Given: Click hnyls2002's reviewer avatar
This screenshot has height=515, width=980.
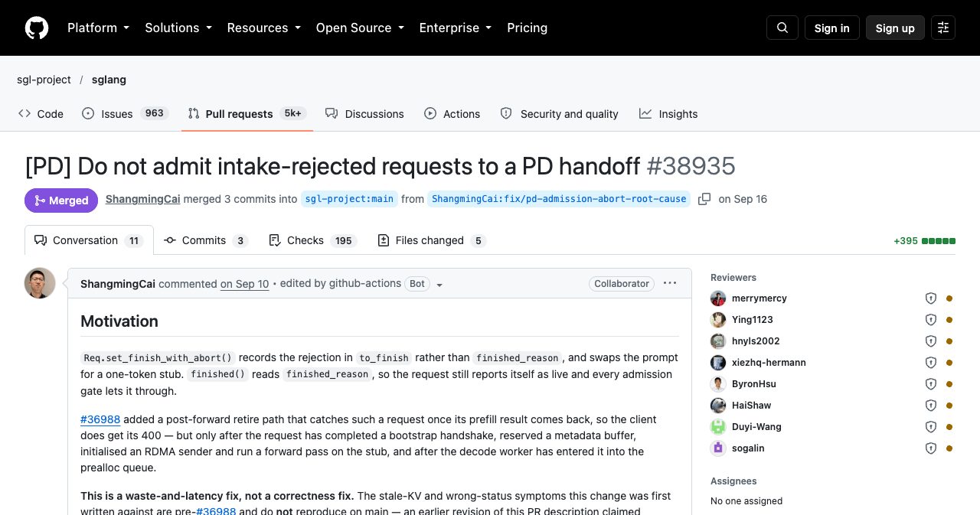Looking at the screenshot, I should click(x=718, y=341).
